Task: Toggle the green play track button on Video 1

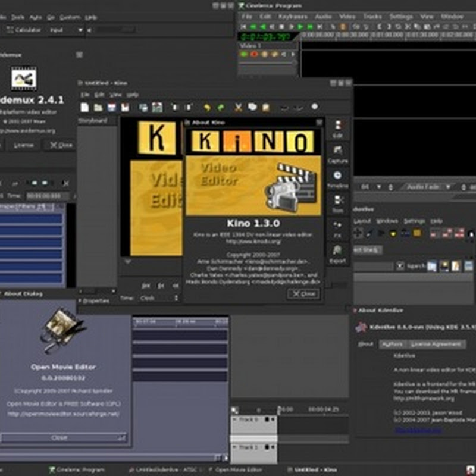Action: [x=244, y=54]
